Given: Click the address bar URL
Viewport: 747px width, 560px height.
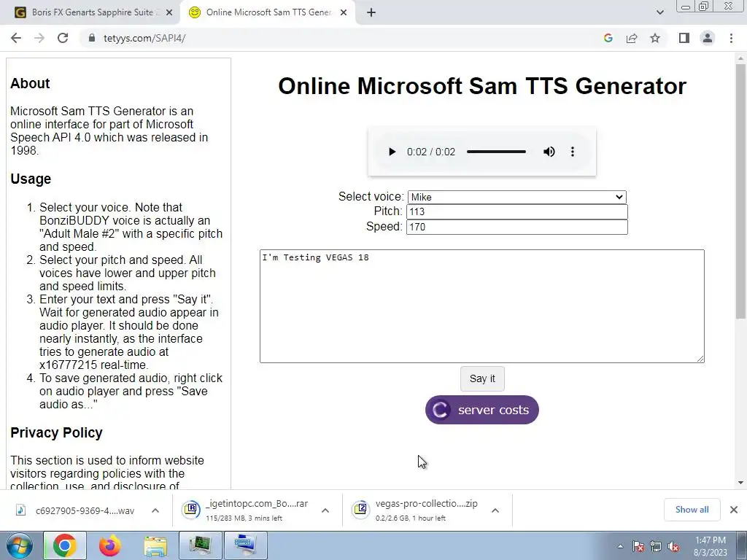Looking at the screenshot, I should pos(144,38).
